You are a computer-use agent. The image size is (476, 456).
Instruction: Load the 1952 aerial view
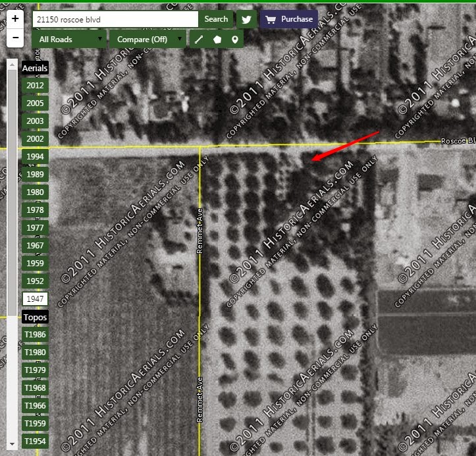(35, 281)
